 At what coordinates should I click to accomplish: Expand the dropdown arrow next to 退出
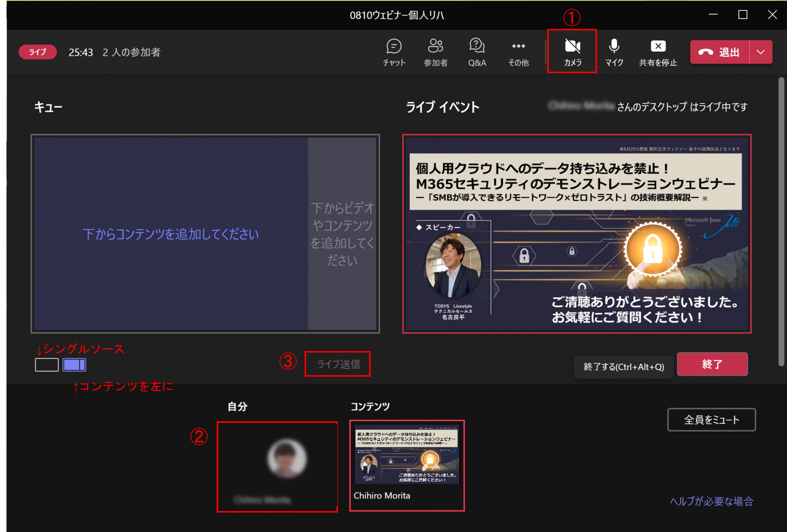tap(761, 52)
